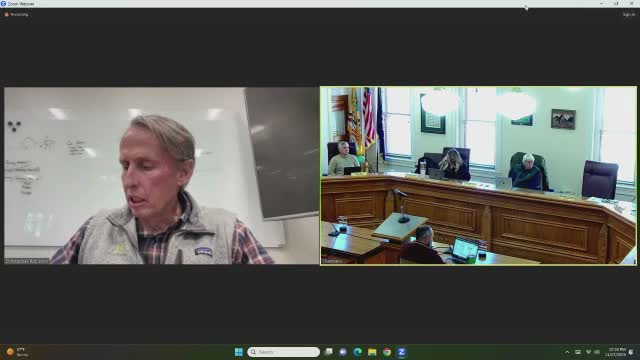Open File Explorer from the taskbar
This screenshot has width=640, height=360.
[372, 352]
